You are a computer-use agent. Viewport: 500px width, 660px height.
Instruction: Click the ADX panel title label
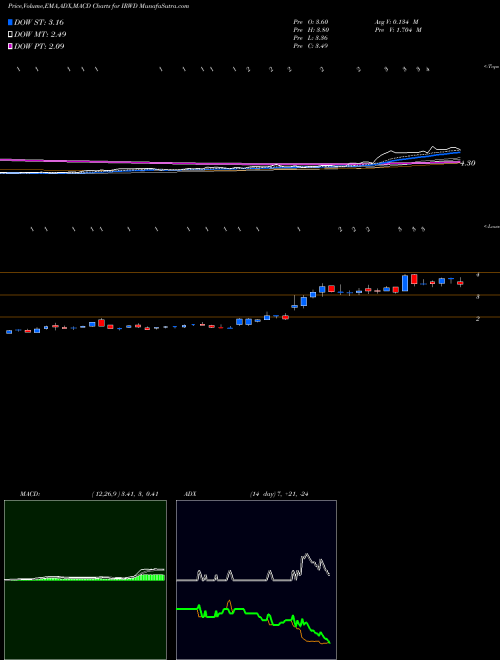190,494
